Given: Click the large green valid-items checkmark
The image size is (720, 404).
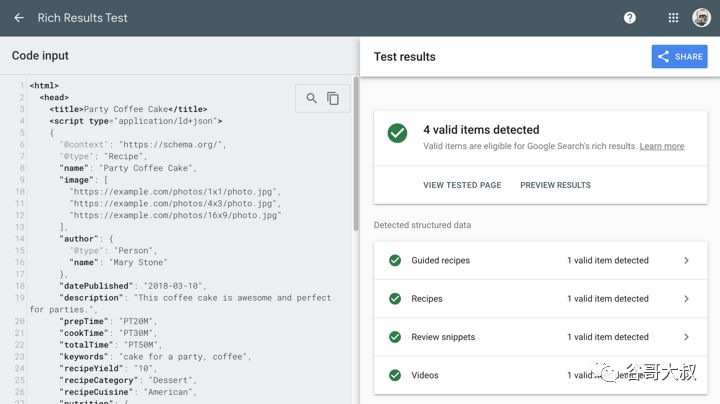Looking at the screenshot, I should coord(397,133).
